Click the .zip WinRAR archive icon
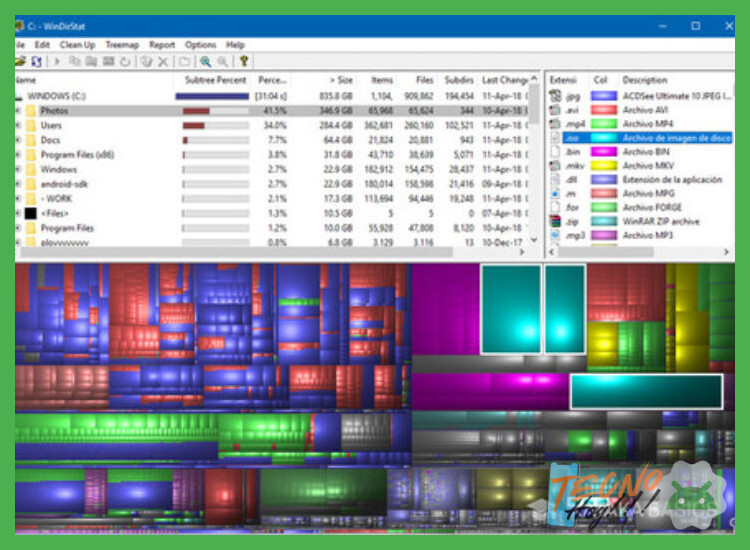This screenshot has width=750, height=550. (555, 221)
